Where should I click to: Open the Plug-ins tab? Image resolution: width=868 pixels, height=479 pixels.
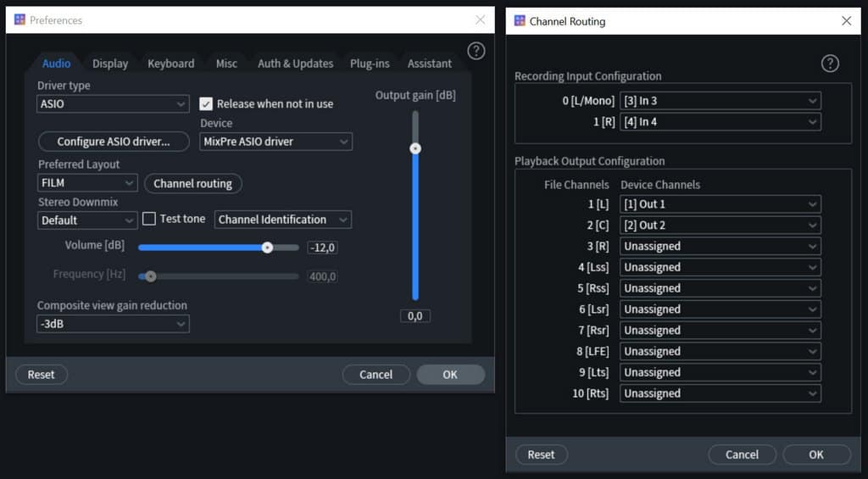point(370,64)
